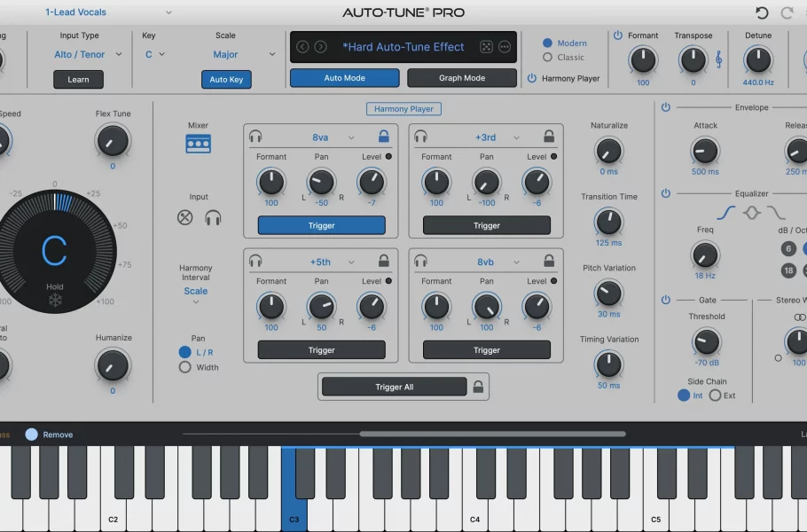Click the Auto Key button
Image resolution: width=807 pixels, height=532 pixels.
click(226, 79)
